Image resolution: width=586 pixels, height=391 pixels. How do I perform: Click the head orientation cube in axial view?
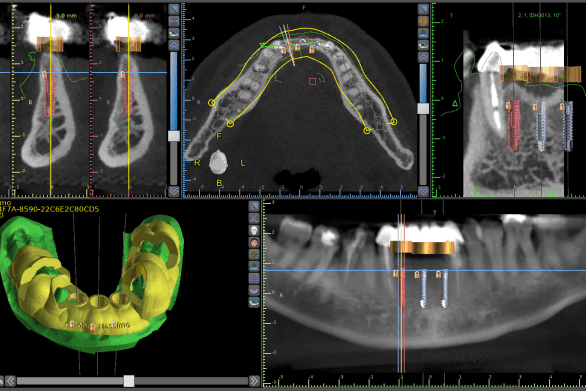[x=218, y=162]
